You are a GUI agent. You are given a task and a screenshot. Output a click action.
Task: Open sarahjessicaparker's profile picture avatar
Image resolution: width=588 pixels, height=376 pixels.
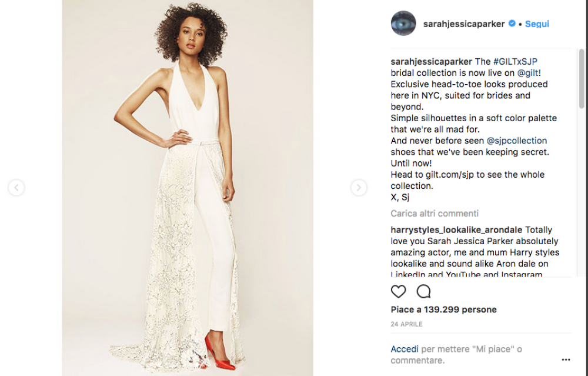403,24
